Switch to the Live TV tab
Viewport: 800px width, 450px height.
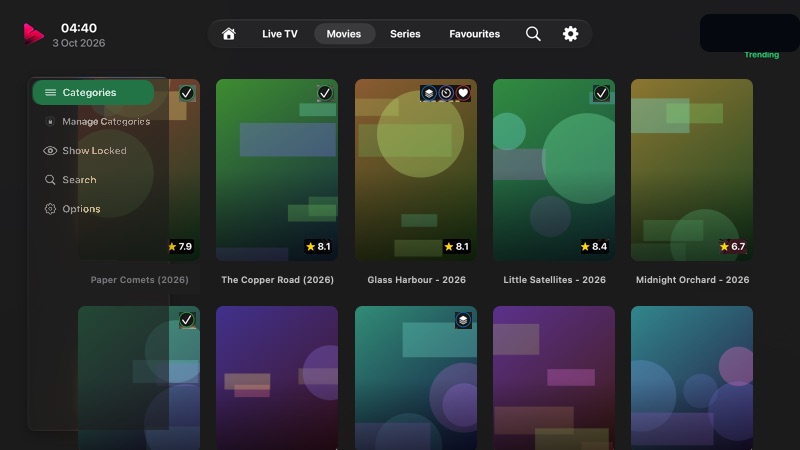[280, 34]
